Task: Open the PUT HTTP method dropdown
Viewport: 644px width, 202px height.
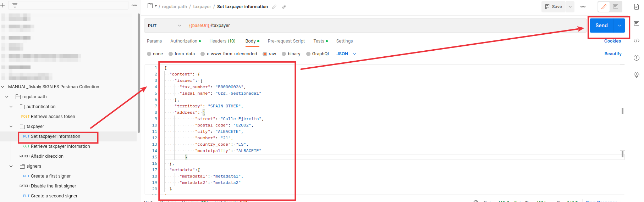Action: tap(164, 26)
